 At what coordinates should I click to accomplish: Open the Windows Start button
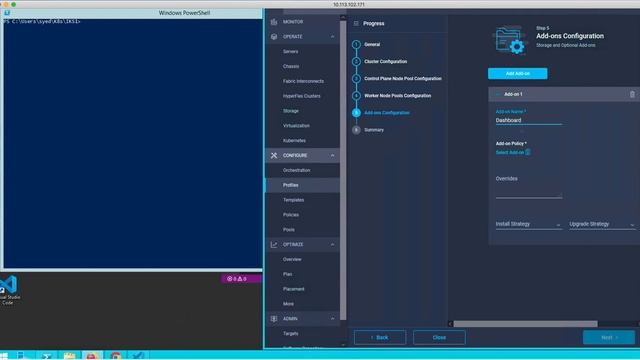click(x=4, y=356)
